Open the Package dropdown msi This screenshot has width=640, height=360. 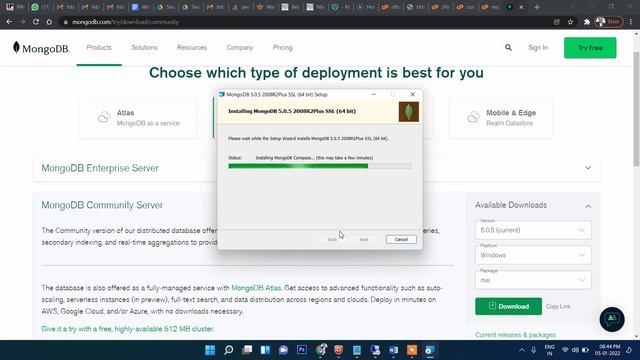(x=533, y=280)
